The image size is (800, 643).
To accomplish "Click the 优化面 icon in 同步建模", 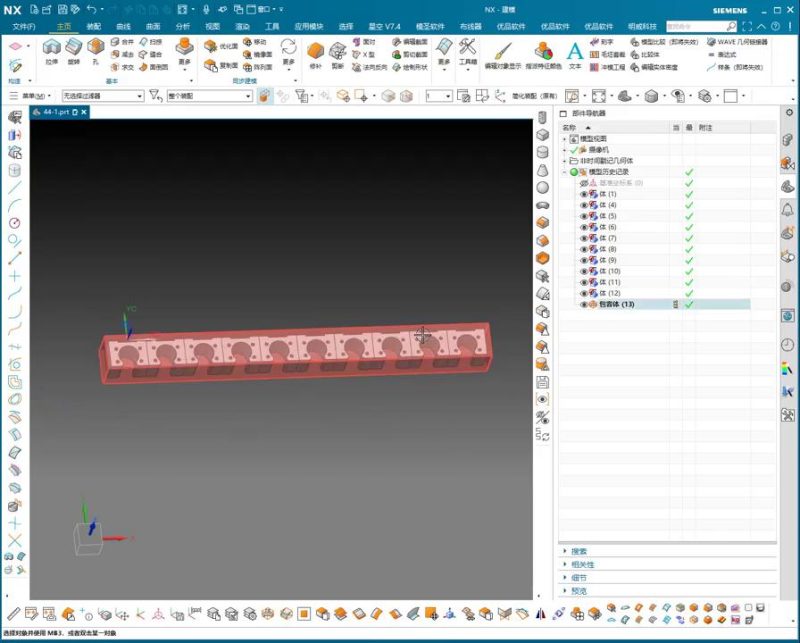I will click(x=215, y=46).
